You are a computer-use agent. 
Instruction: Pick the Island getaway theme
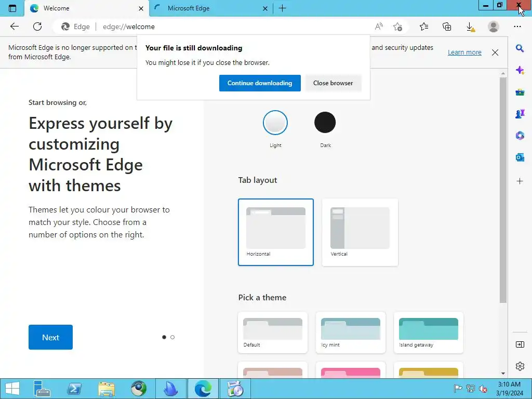click(x=429, y=332)
